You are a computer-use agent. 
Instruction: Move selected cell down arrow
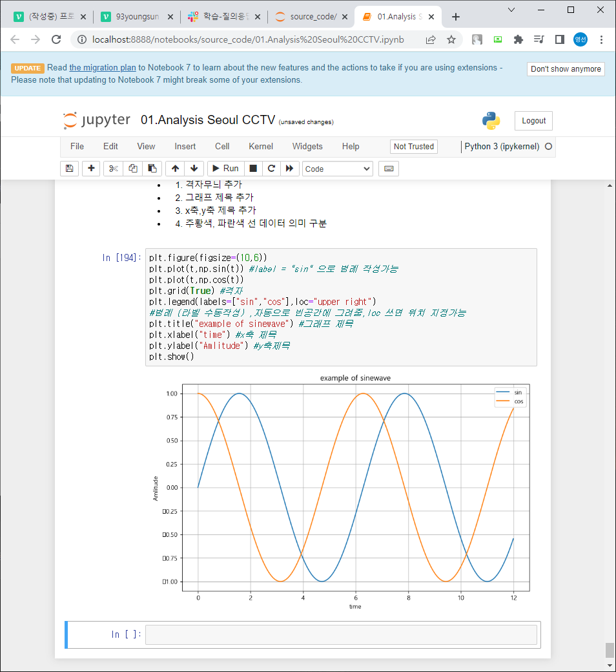coord(194,169)
